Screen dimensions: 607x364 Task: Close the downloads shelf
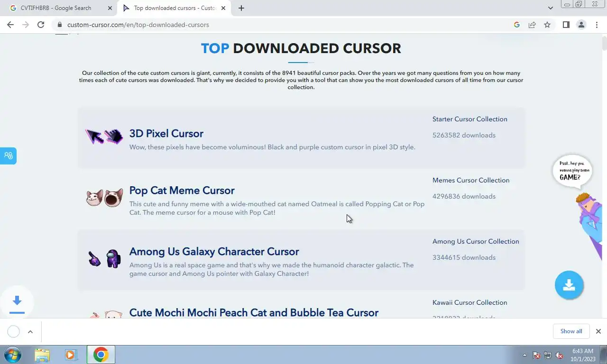click(598, 331)
